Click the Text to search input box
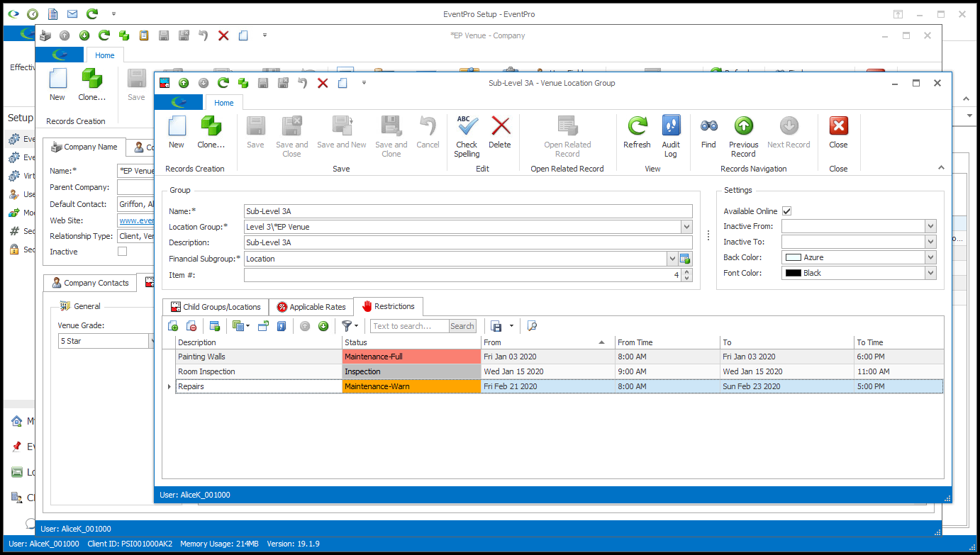Image resolution: width=980 pixels, height=555 pixels. [x=410, y=326]
